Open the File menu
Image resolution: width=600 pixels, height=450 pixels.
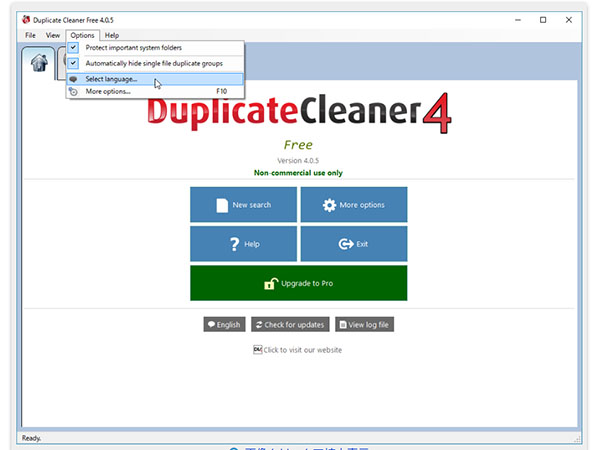(x=30, y=35)
